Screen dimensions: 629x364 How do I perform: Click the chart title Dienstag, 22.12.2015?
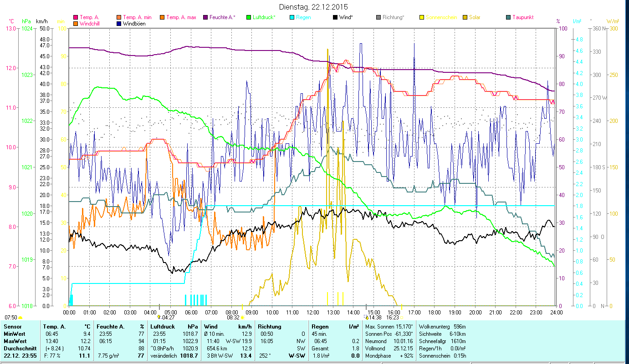click(x=314, y=7)
